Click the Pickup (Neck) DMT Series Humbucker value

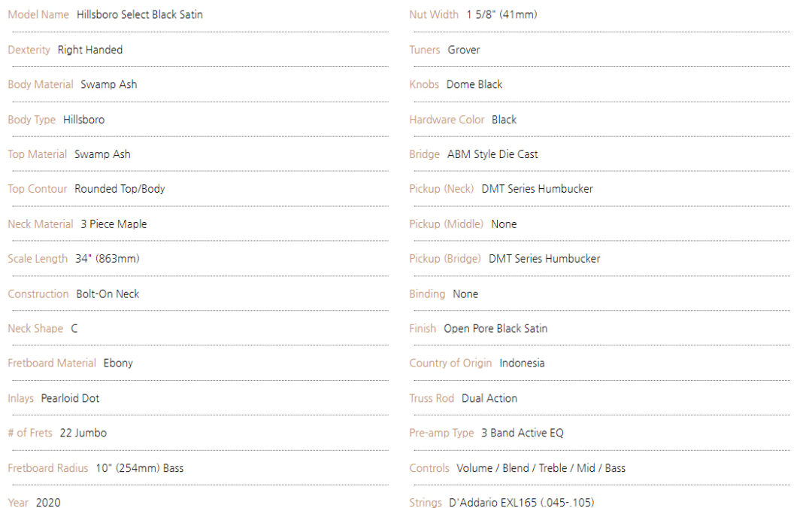[538, 189]
